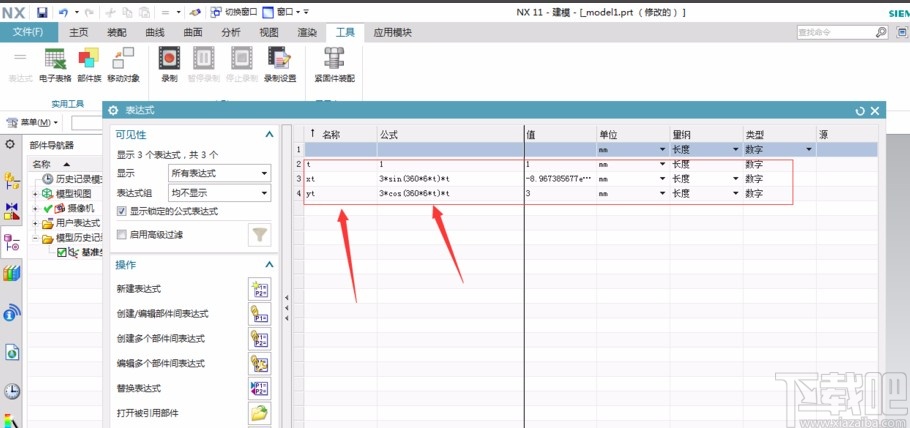Open the 电子表格 spreadsheet tool

click(x=55, y=65)
